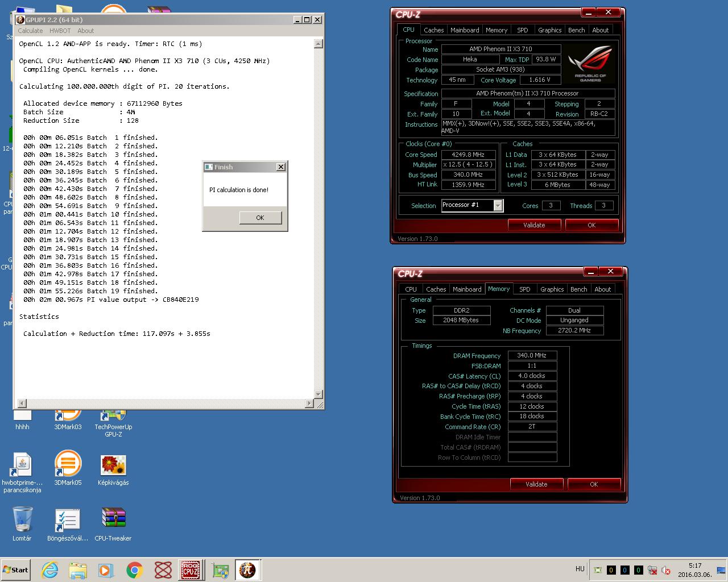The width and height of the screenshot is (728, 582).
Task: Click GPUPI vertical scrollbar down arrow
Action: [318, 394]
